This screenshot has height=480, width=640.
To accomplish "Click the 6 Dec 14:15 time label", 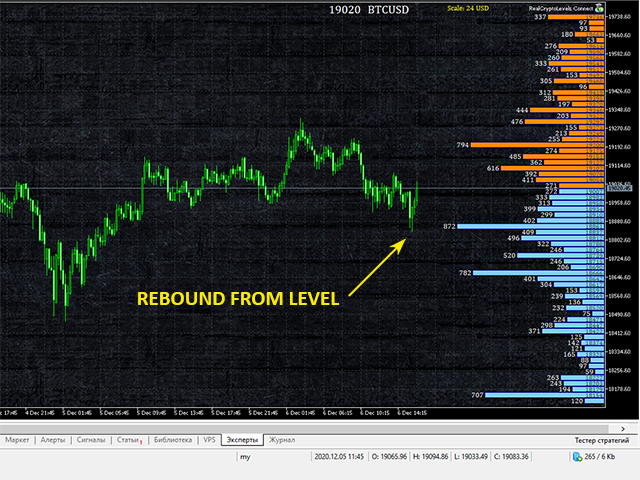I will (412, 413).
